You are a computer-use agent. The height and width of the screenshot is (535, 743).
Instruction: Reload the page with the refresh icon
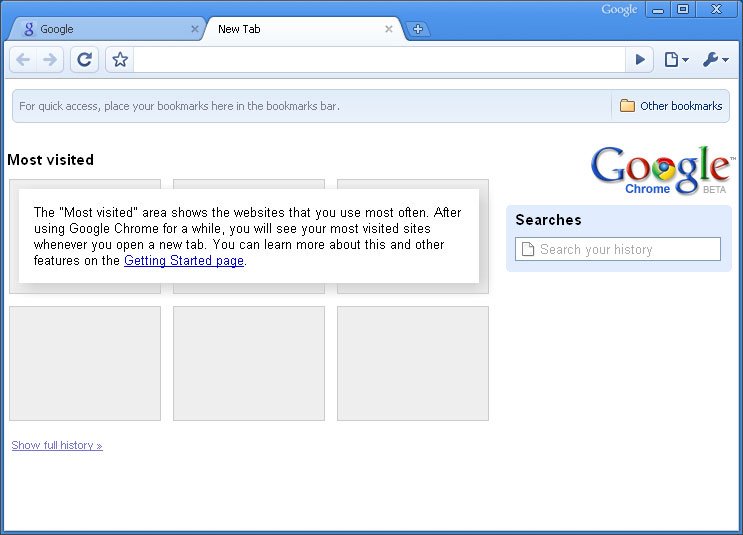tap(85, 60)
